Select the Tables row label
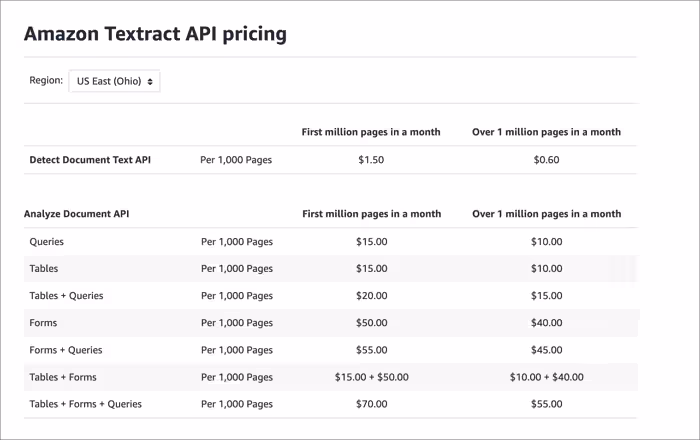 45,268
